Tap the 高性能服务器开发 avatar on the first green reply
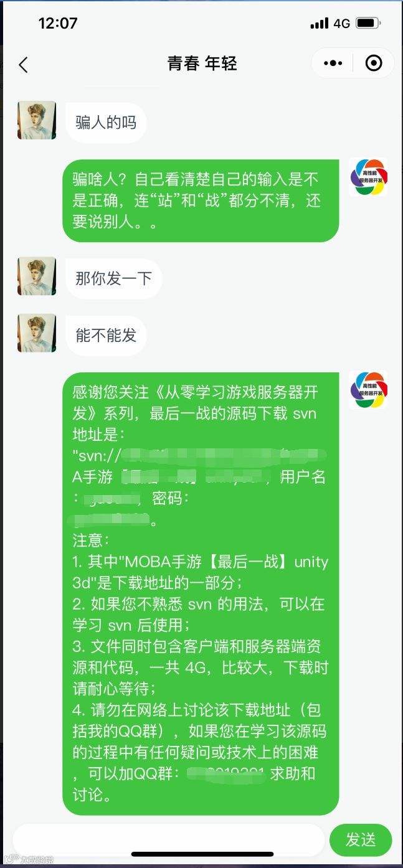The image size is (403, 868). coord(369,177)
